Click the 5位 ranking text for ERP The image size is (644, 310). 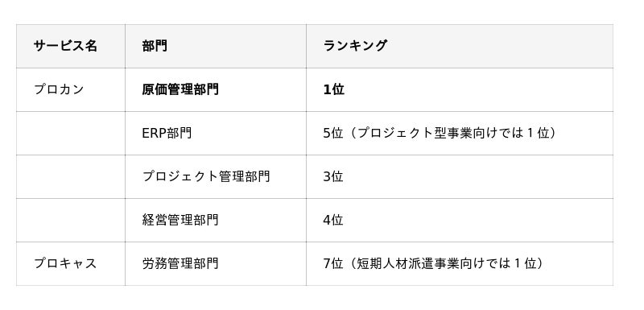pos(332,133)
